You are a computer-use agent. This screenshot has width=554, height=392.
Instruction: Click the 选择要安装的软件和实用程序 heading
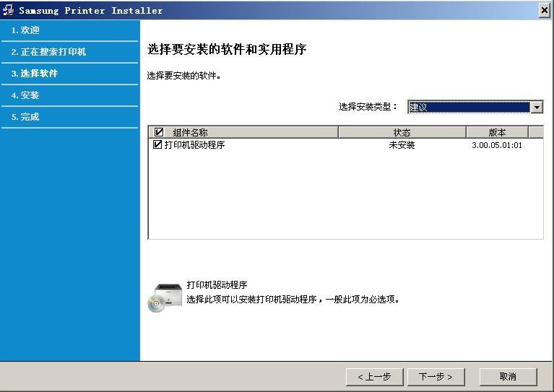227,49
